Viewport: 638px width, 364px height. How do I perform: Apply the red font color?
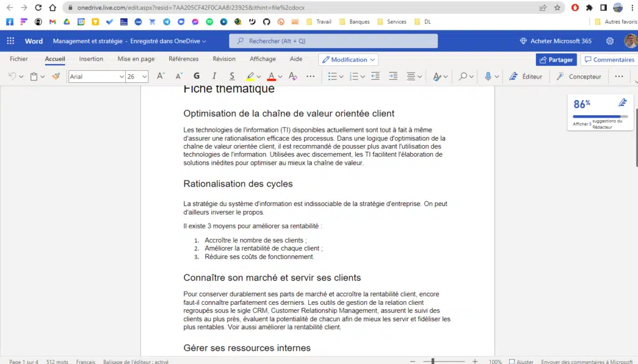pyautogui.click(x=272, y=77)
